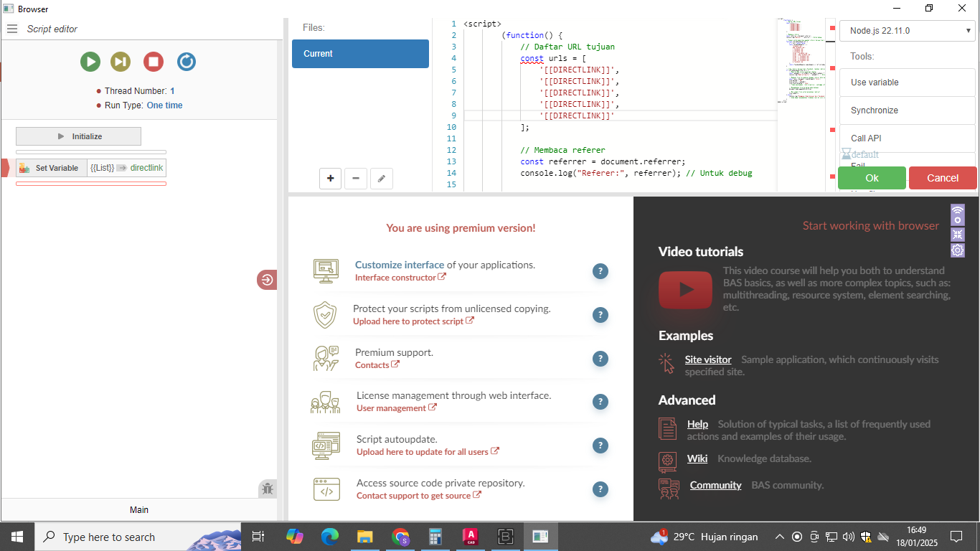980x551 pixels.
Task: Click the red collapse panel arrow icon
Action: pyautogui.click(x=267, y=280)
